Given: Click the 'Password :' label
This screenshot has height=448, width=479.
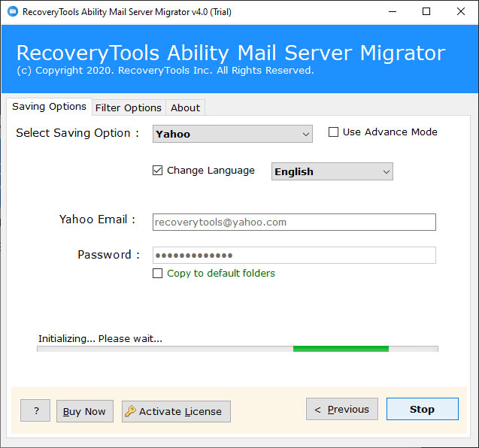Looking at the screenshot, I should point(109,255).
